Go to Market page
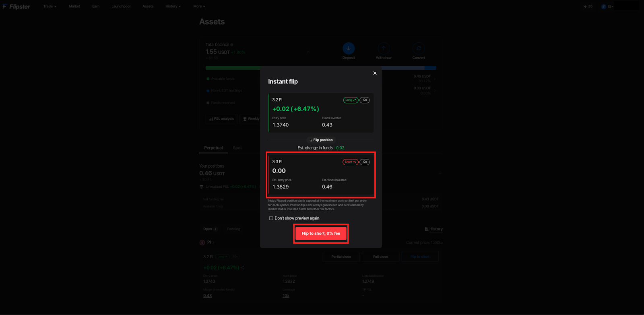 tap(74, 6)
